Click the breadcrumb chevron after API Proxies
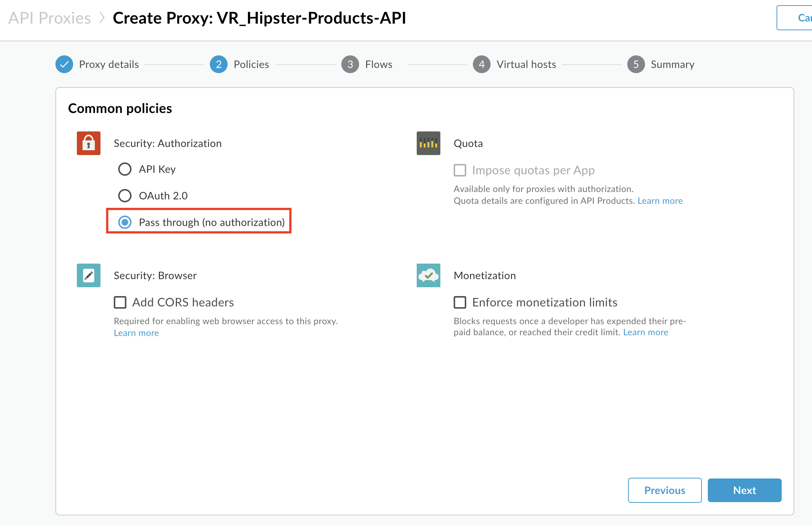 pyautogui.click(x=102, y=18)
